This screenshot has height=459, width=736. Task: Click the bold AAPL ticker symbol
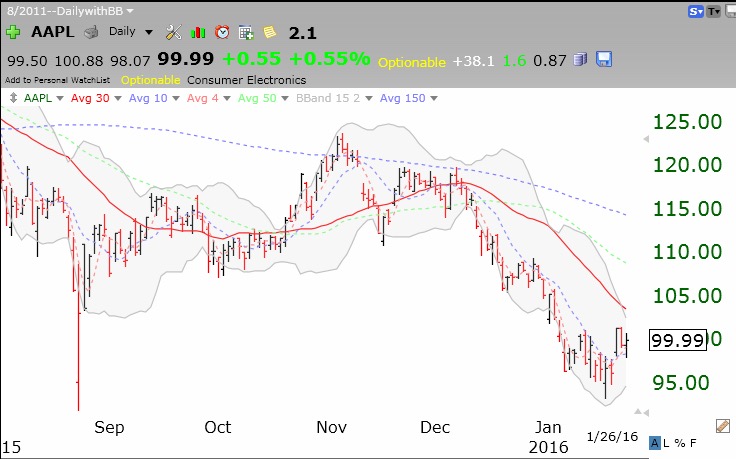[53, 32]
